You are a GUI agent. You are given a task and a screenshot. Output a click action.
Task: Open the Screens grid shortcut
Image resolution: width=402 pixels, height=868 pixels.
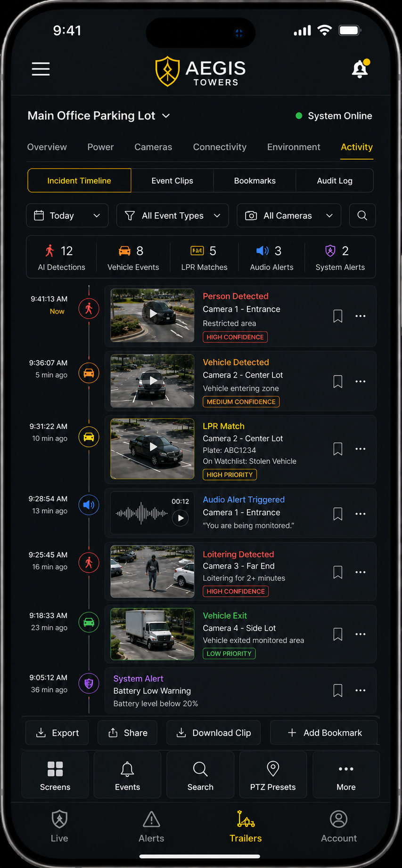55,775
